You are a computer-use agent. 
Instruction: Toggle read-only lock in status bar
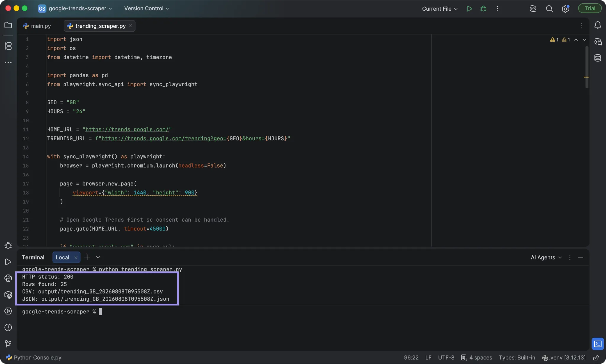596,358
